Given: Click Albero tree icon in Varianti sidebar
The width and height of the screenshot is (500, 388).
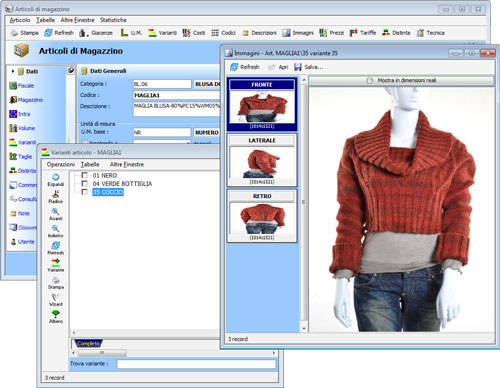Looking at the screenshot, I should tap(56, 314).
